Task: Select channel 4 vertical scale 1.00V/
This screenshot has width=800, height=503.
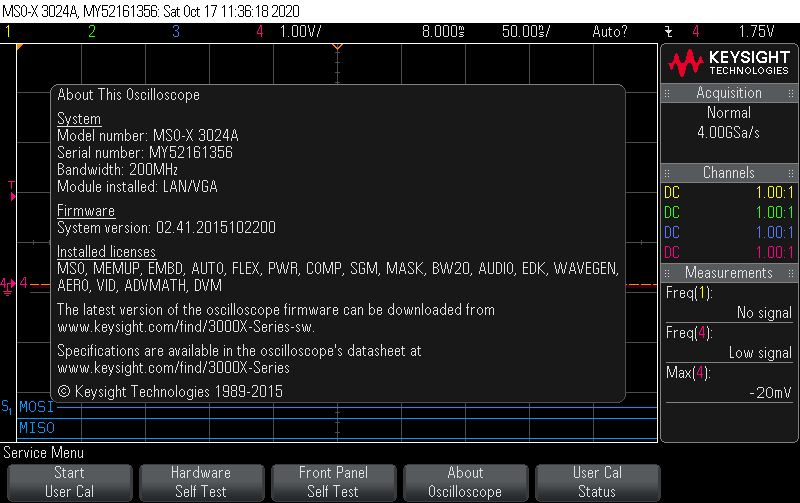Action: pos(301,32)
